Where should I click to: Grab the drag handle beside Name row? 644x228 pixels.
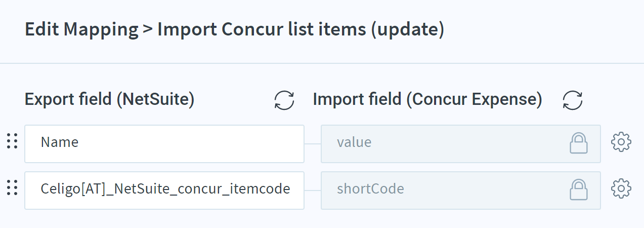[x=12, y=142]
